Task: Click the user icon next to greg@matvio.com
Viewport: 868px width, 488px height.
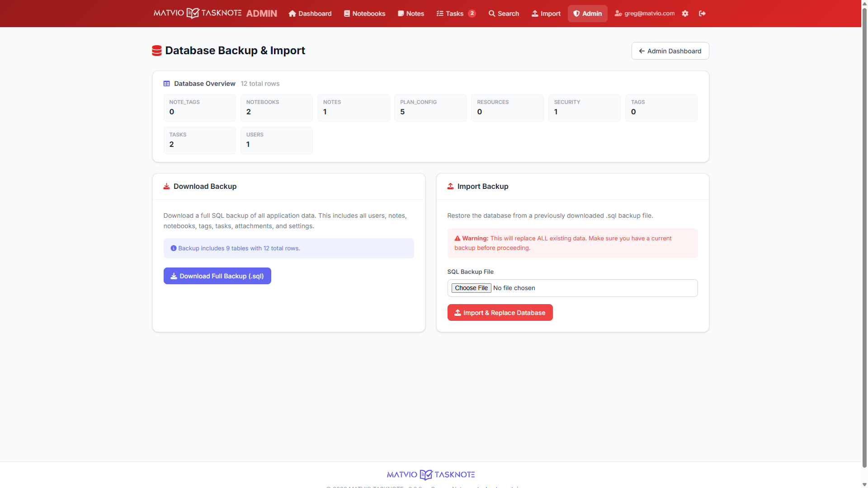Action: [618, 14]
